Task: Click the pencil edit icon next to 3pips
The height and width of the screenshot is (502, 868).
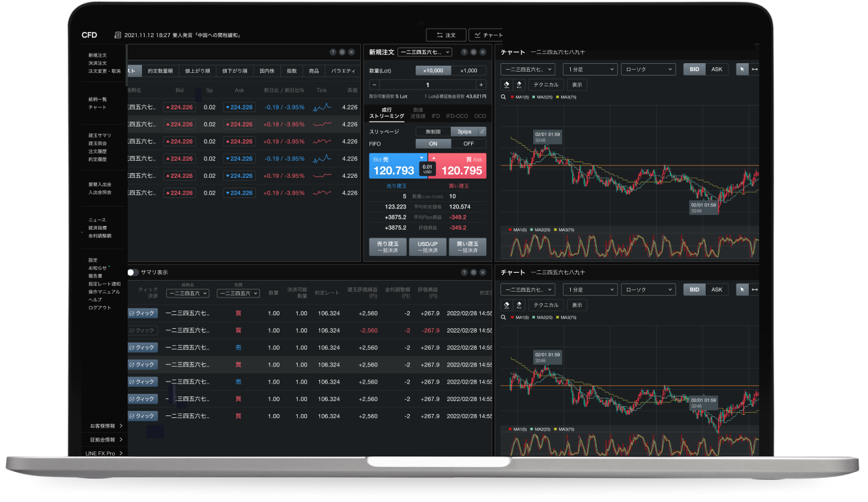Action: point(482,132)
